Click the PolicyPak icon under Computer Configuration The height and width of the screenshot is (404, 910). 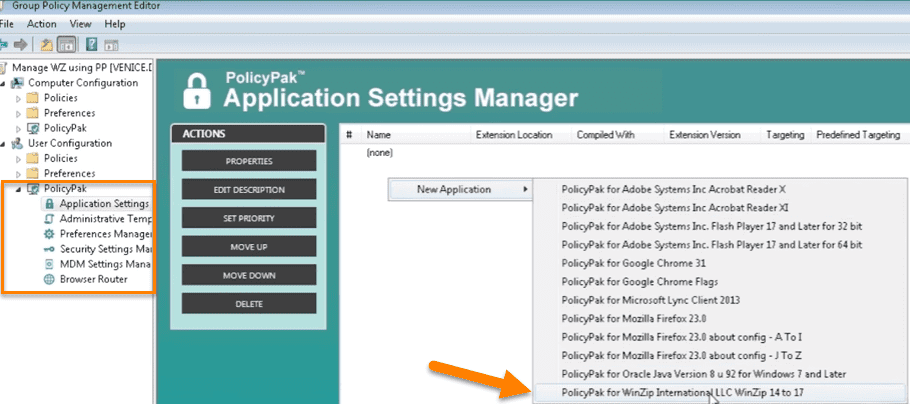pos(33,128)
